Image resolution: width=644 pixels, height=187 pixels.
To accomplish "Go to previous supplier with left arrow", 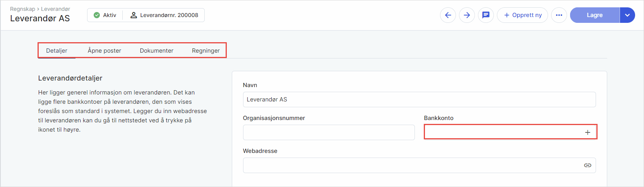I will (x=448, y=15).
